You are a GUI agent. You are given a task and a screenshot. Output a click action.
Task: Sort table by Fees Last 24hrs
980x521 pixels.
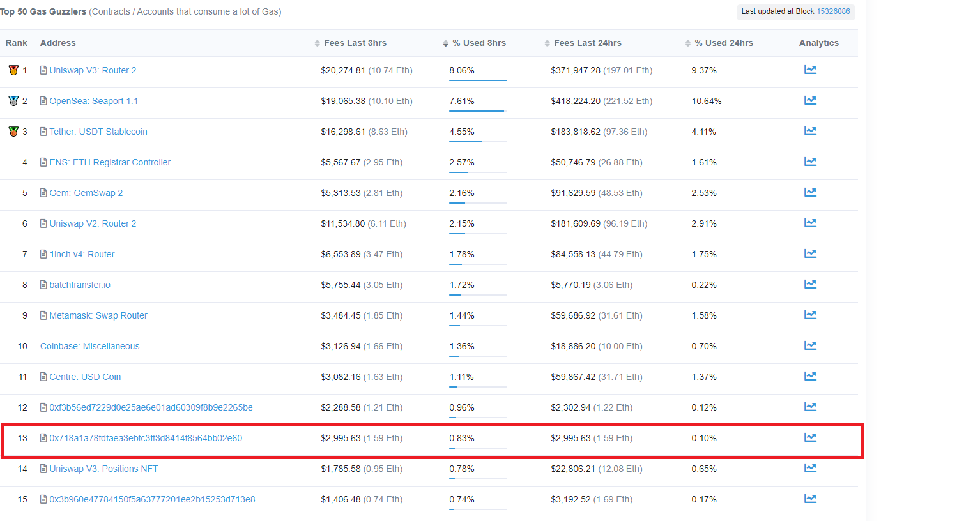click(x=583, y=43)
